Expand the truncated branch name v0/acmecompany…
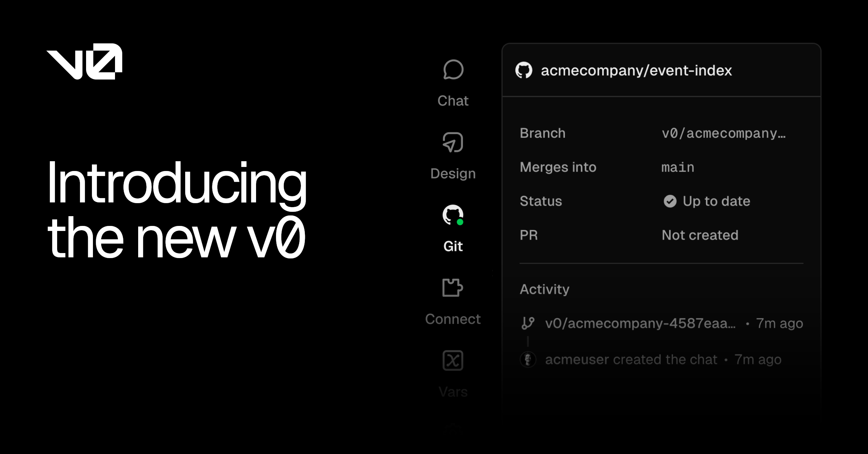 [x=723, y=133]
